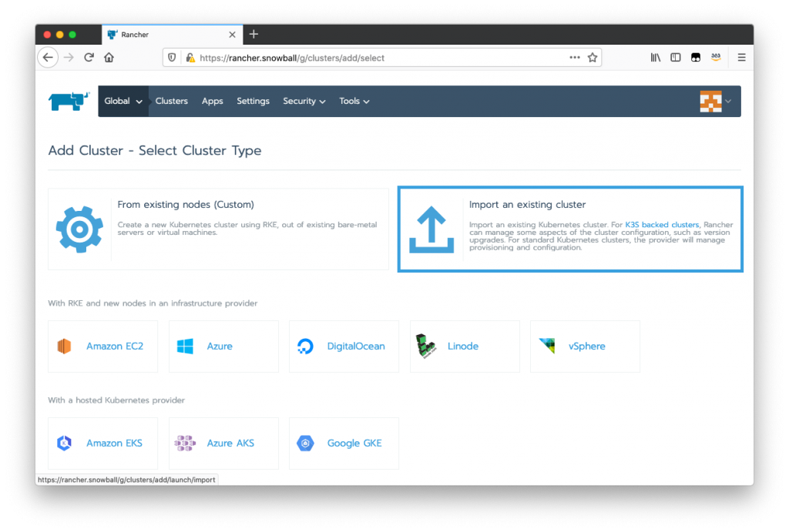789x532 pixels.
Task: Select the vSphere provider icon
Action: (x=547, y=346)
